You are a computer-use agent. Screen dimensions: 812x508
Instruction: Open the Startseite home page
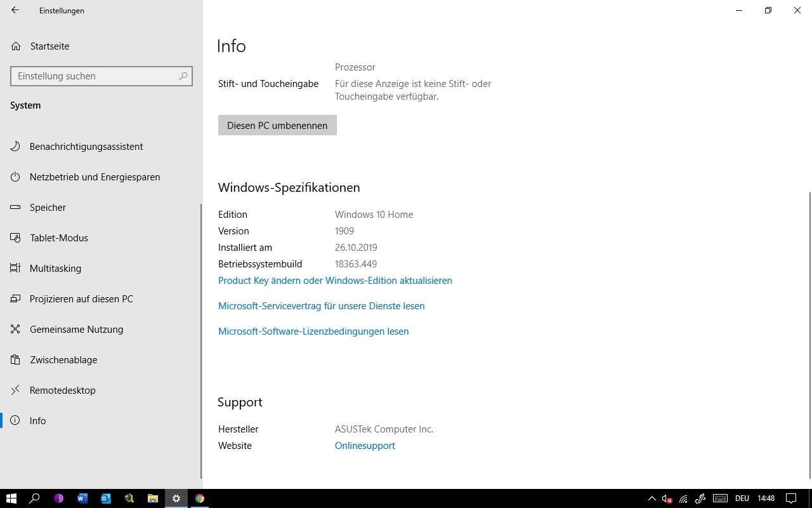pos(101,46)
